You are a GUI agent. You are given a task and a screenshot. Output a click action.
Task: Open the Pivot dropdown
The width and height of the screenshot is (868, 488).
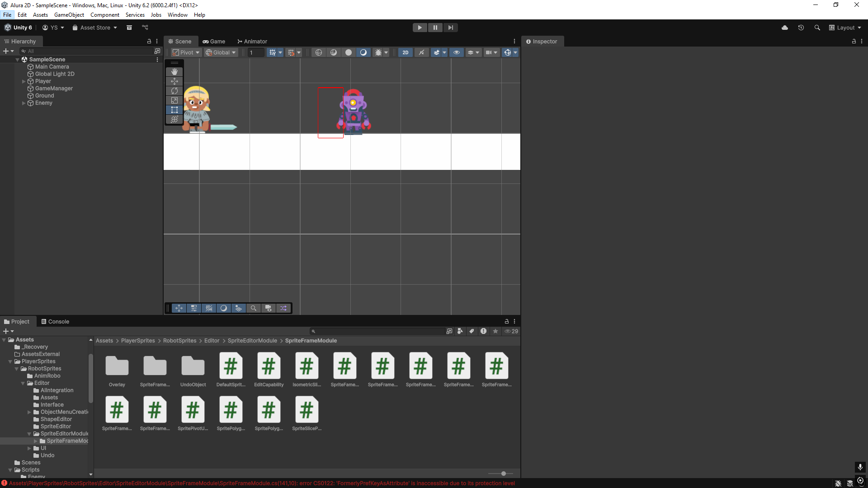[x=186, y=52]
